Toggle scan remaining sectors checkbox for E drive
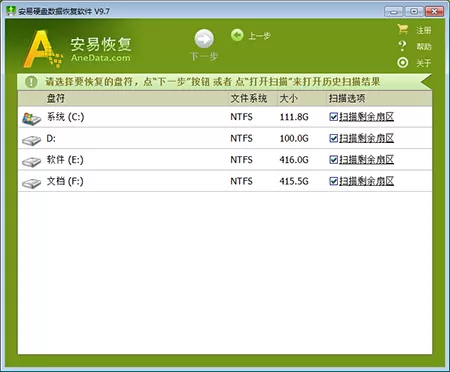This screenshot has height=372, width=450. click(x=333, y=160)
